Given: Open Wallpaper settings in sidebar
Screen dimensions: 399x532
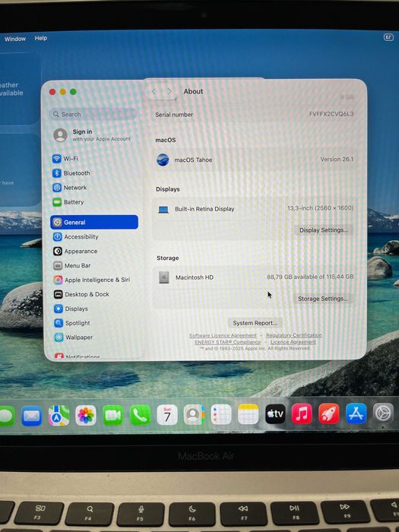Looking at the screenshot, I should [x=74, y=337].
